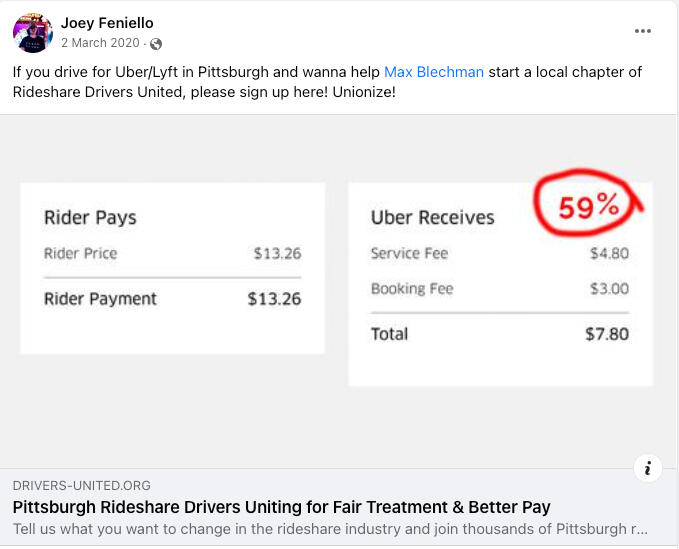Click Joey Feniello's profile picture

click(x=33, y=33)
